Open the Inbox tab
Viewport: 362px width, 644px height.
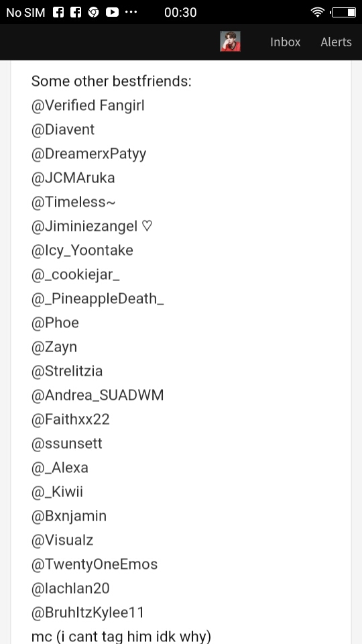[286, 42]
